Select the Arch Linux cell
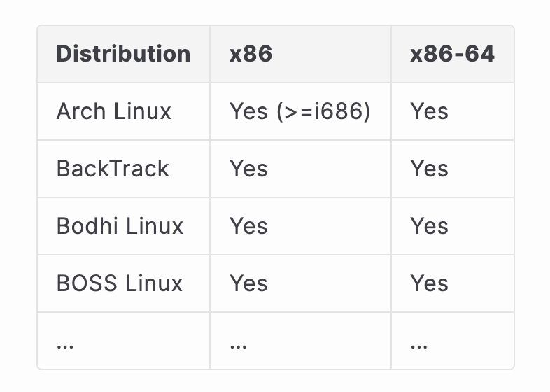The width and height of the screenshot is (550, 392). tap(113, 111)
